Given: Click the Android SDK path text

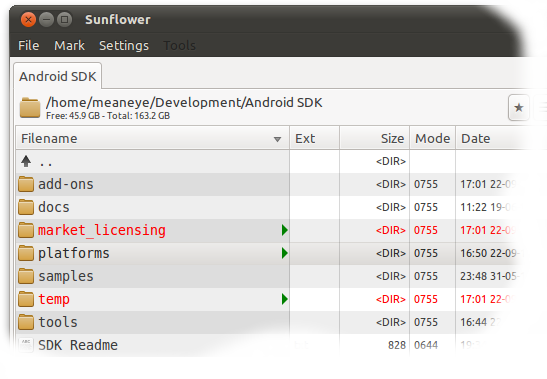Looking at the screenshot, I should click(184, 103).
